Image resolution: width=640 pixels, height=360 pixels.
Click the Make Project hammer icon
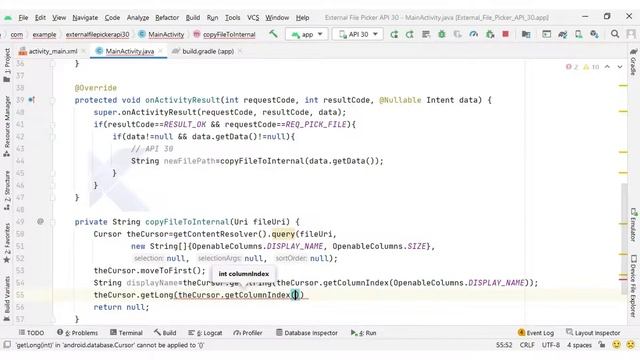(273, 34)
